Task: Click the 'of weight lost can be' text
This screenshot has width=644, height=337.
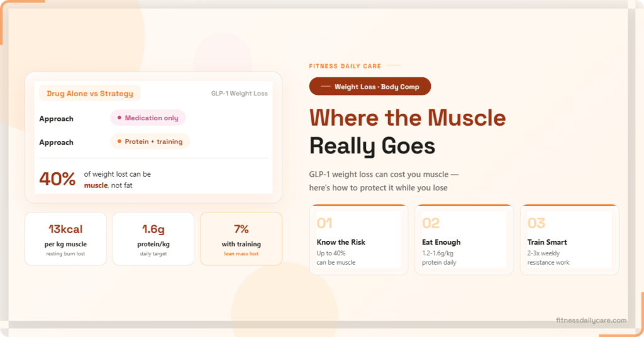Action: click(118, 174)
